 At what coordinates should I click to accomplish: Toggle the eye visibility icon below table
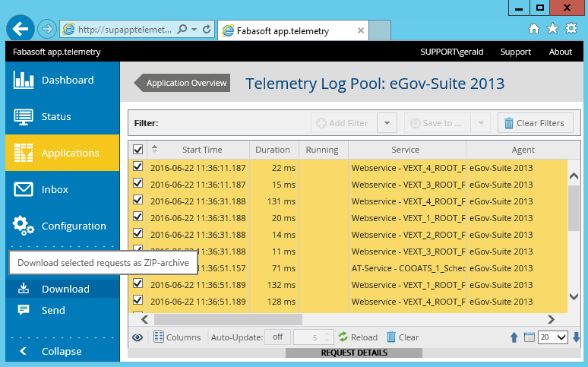(138, 337)
